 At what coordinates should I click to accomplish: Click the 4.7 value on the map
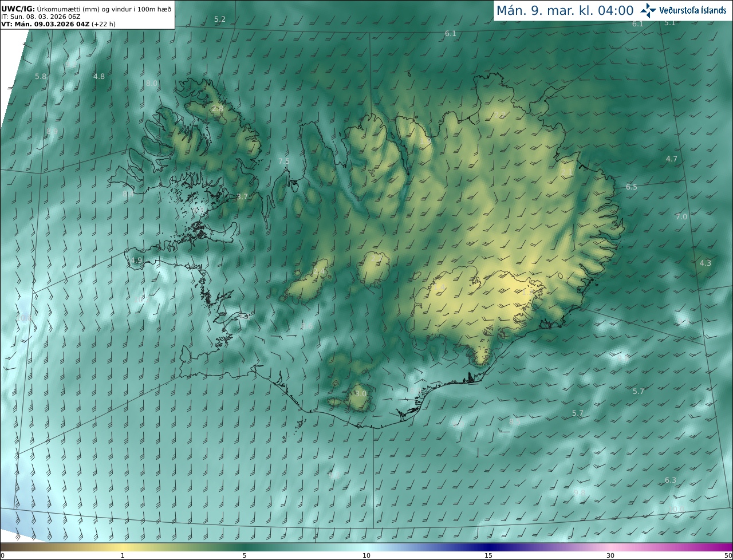[672, 159]
